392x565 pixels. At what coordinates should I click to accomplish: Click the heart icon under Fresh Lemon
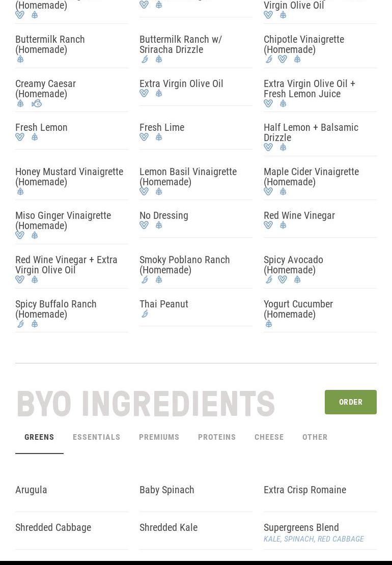20,137
